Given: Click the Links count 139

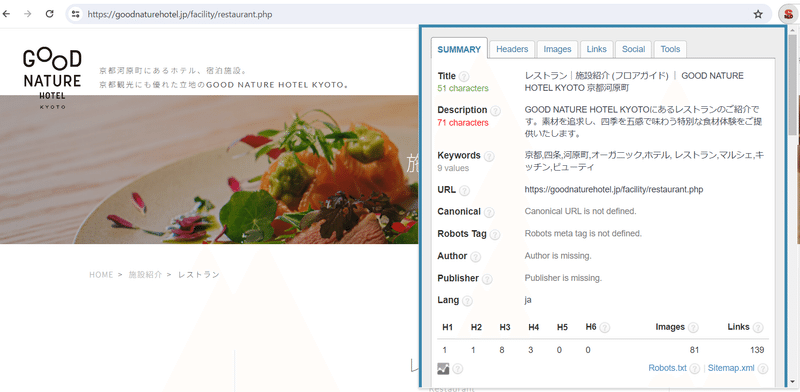Looking at the screenshot, I should point(757,350).
